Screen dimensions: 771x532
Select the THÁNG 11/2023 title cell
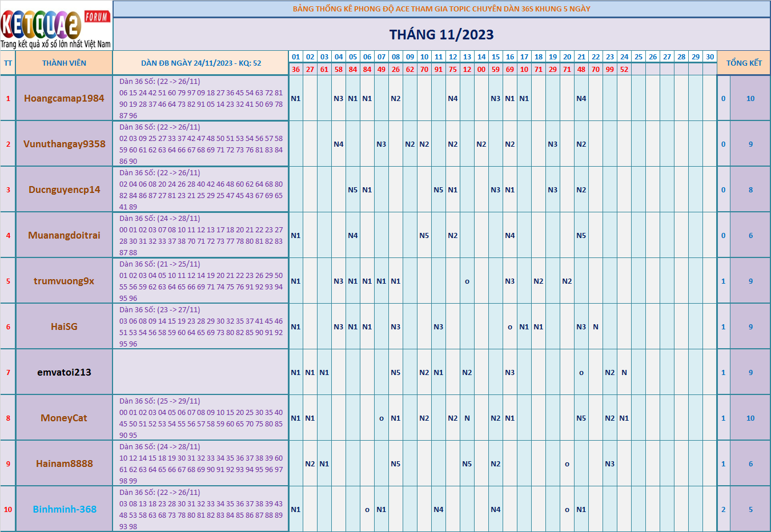pos(441,34)
